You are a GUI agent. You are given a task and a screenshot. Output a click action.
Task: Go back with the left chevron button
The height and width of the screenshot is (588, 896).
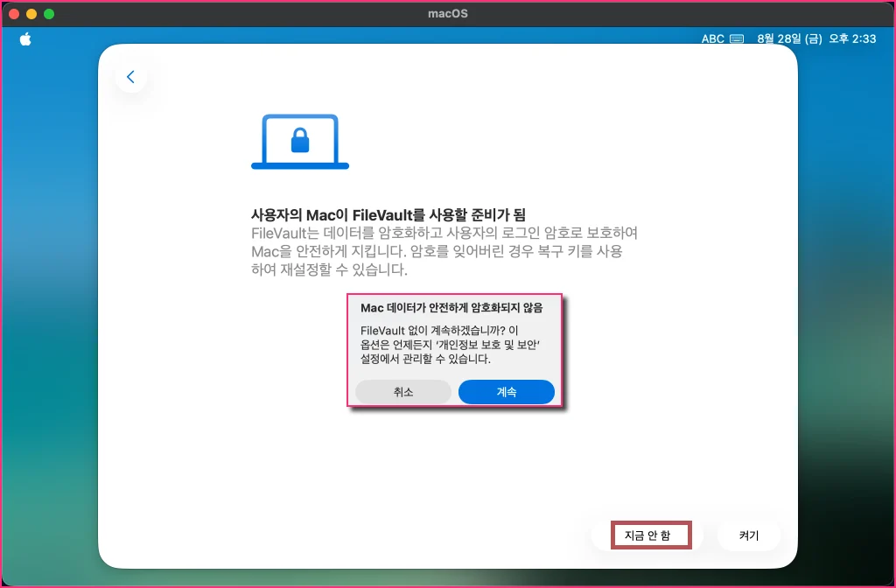pyautogui.click(x=131, y=77)
